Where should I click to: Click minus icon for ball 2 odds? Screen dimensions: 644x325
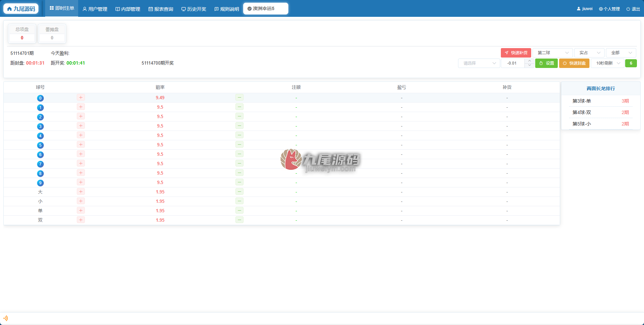[239, 116]
